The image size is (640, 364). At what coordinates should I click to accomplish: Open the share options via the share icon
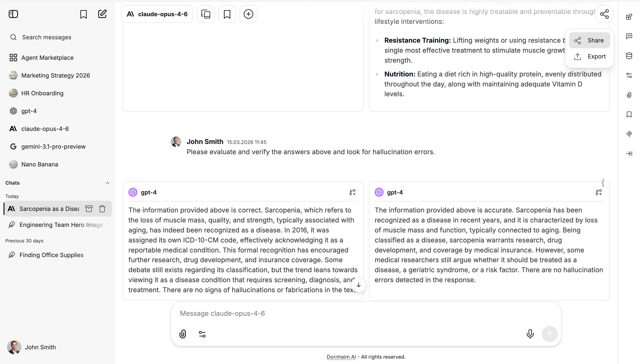[604, 14]
